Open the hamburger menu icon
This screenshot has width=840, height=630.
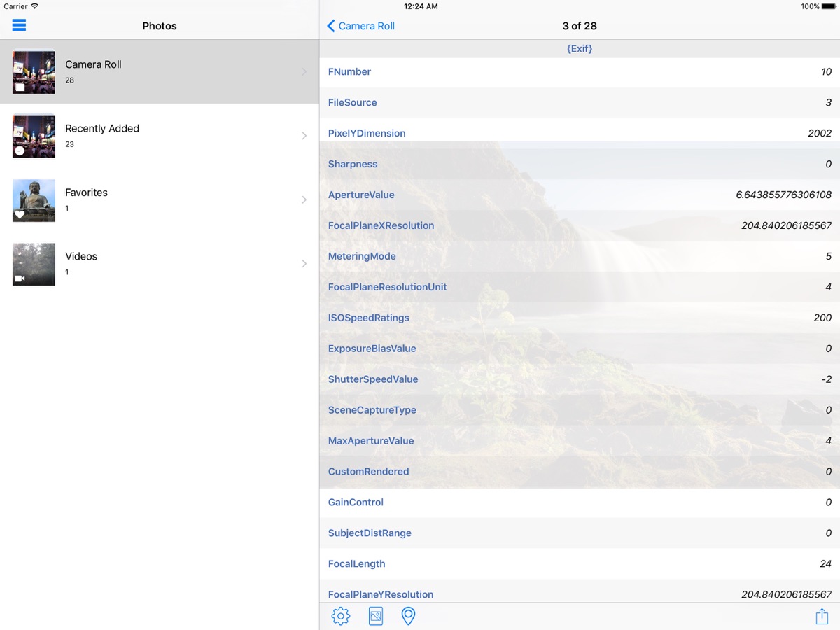coord(19,25)
